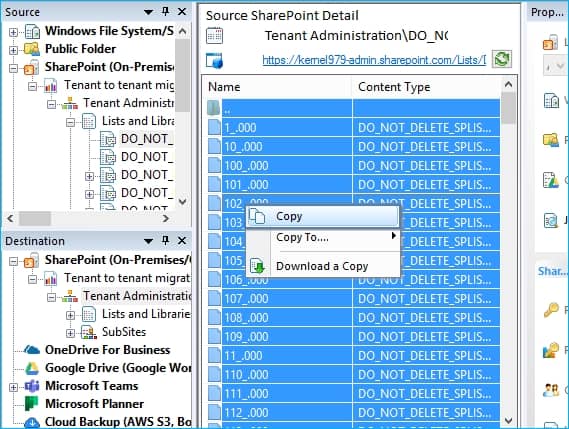Select file row 101_.000
This screenshot has height=429, width=569.
click(354, 185)
